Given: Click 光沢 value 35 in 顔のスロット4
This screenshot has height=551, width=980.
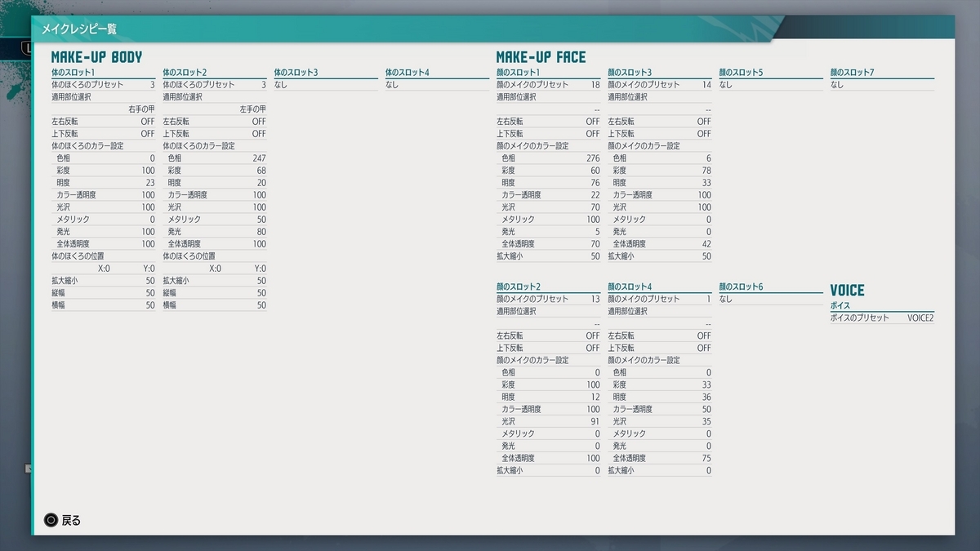Looking at the screenshot, I should (706, 422).
